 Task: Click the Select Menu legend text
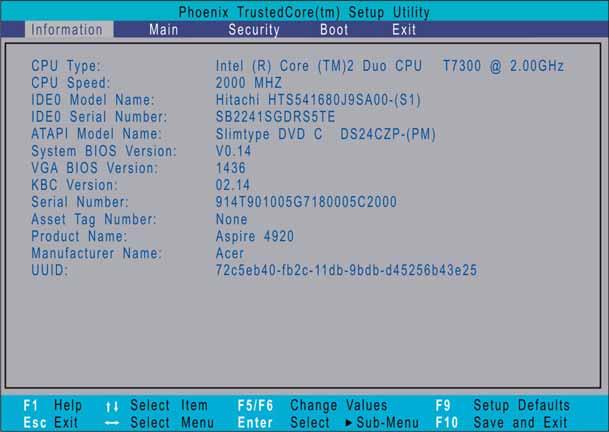point(172,423)
